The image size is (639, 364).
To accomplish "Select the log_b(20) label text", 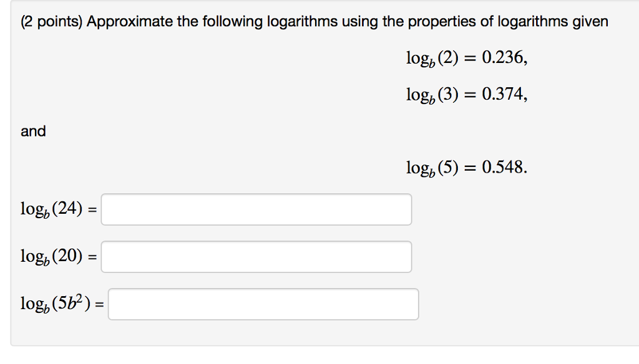I will tap(53, 254).
